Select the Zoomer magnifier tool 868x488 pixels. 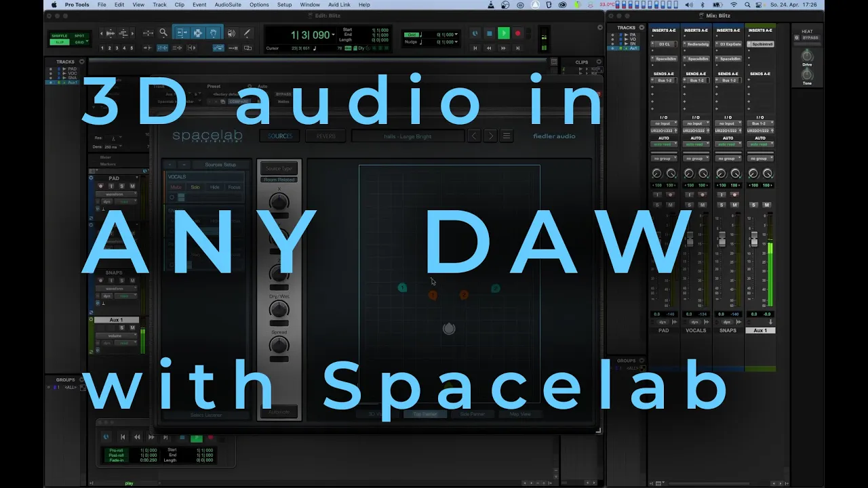163,33
